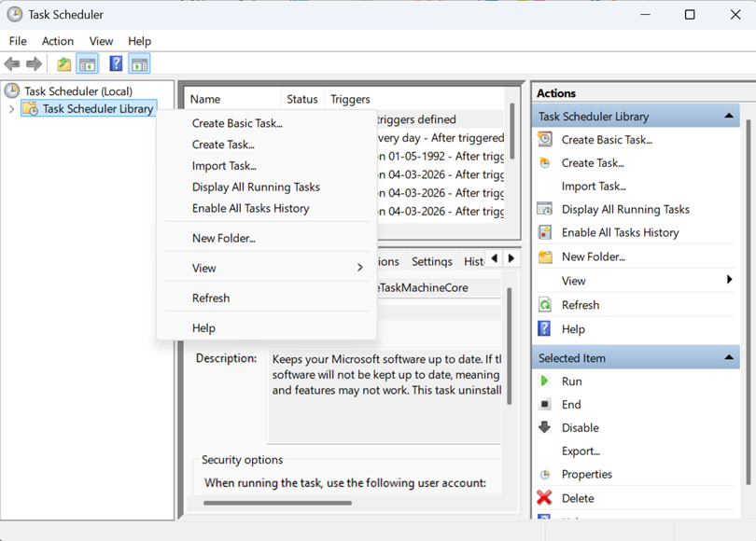The height and width of the screenshot is (541, 756).
Task: Click the blue Help icon in Actions pane
Action: (544, 328)
